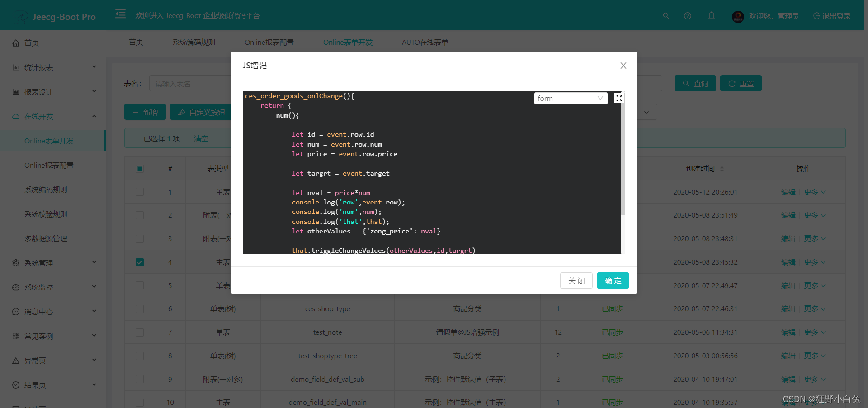Open the notification bell
Screen dimensions: 868x408
pos(712,16)
